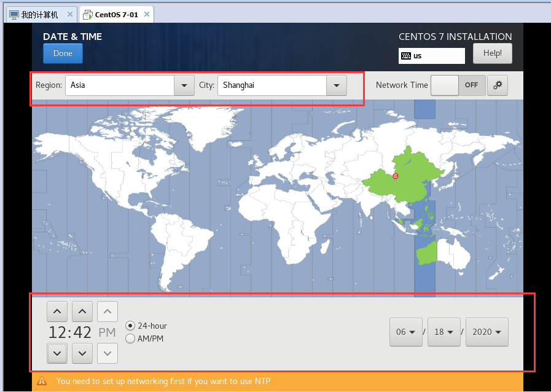Click the us keyboard layout indicator
Viewport: 551px width, 392px height.
click(x=431, y=56)
